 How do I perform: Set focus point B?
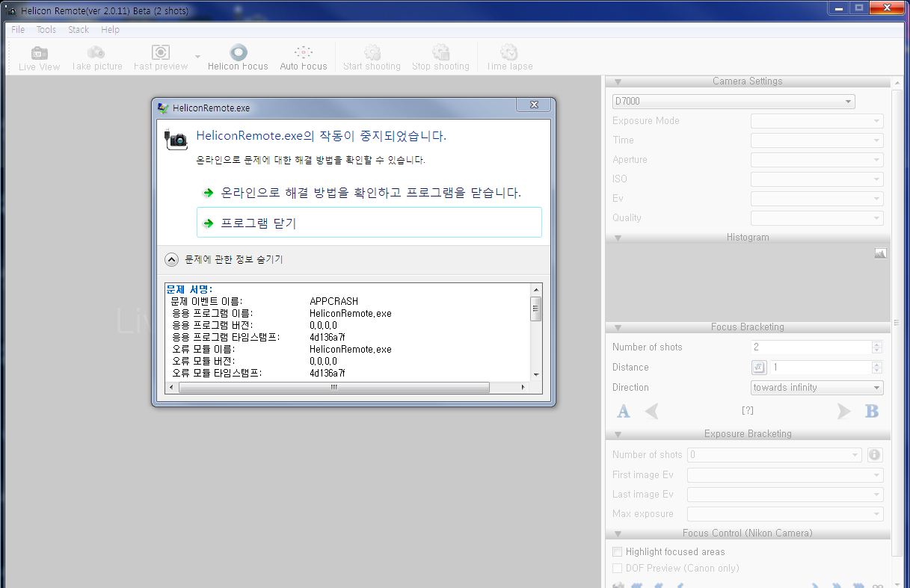(871, 411)
